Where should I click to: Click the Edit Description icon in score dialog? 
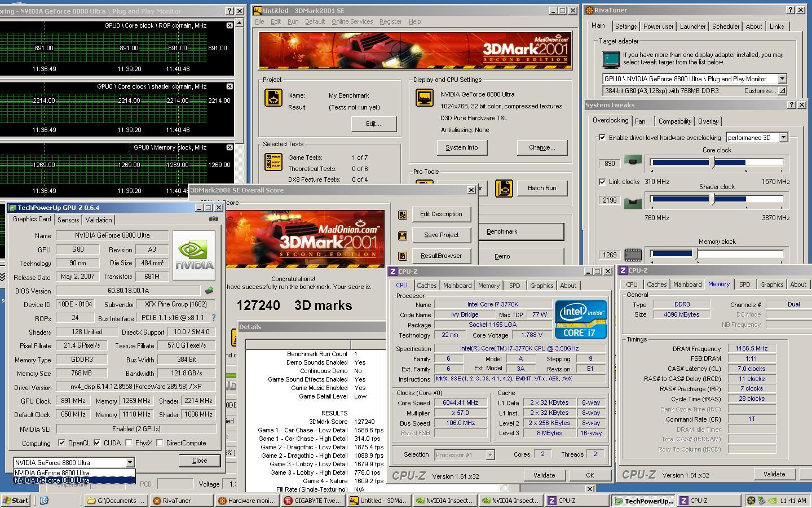pyautogui.click(x=402, y=214)
